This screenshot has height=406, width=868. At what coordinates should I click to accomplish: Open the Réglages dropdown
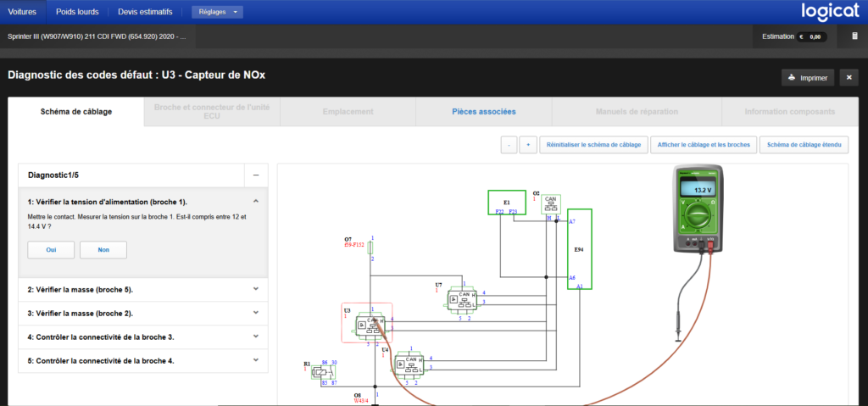point(217,12)
